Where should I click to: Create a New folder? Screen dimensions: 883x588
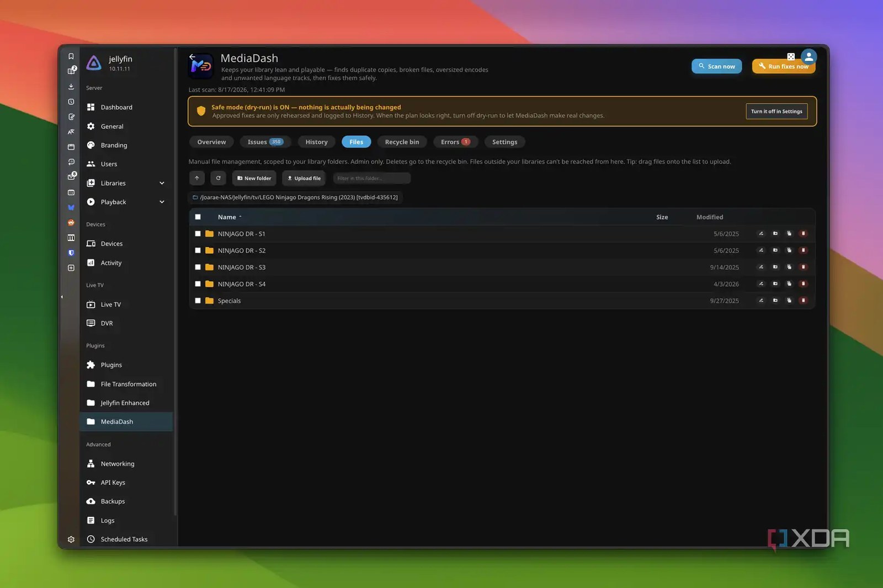[254, 178]
